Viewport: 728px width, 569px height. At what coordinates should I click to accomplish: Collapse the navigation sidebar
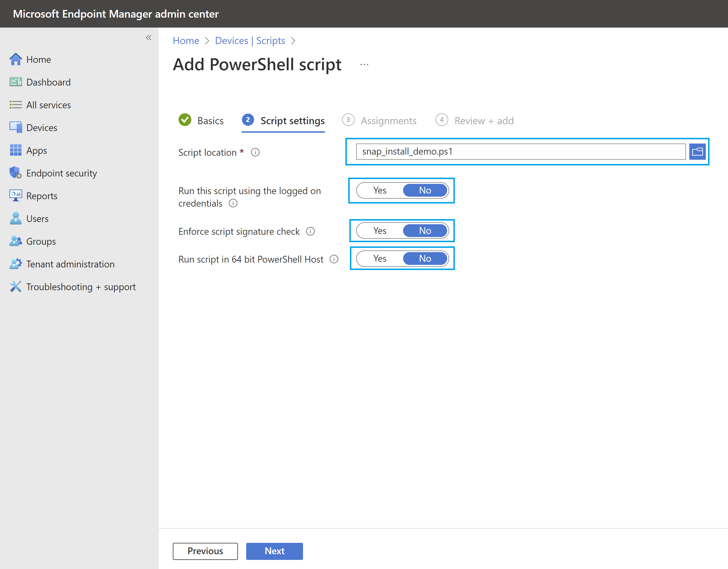coord(149,37)
